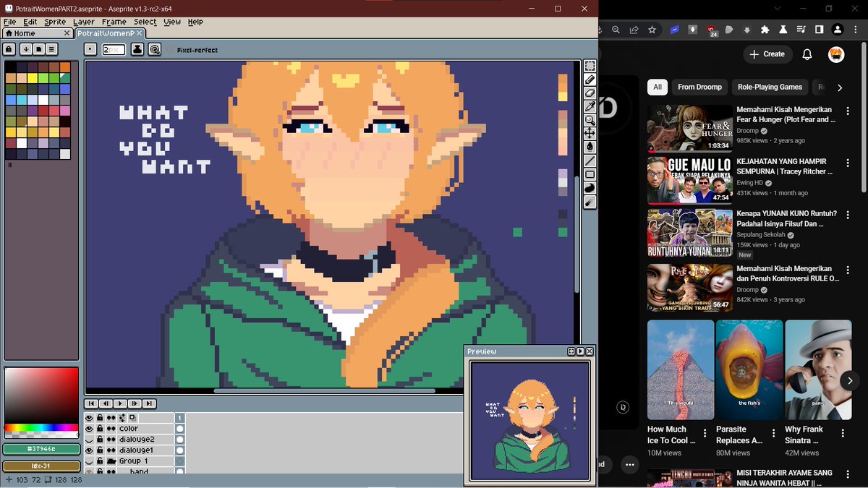Viewport: 868px width, 488px height.
Task: Center the Preview window view button
Action: [x=571, y=351]
